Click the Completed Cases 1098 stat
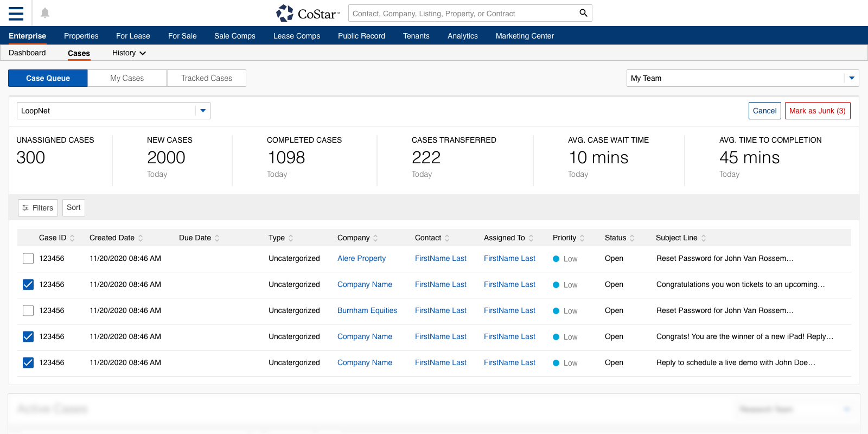868x434 pixels. (304, 157)
